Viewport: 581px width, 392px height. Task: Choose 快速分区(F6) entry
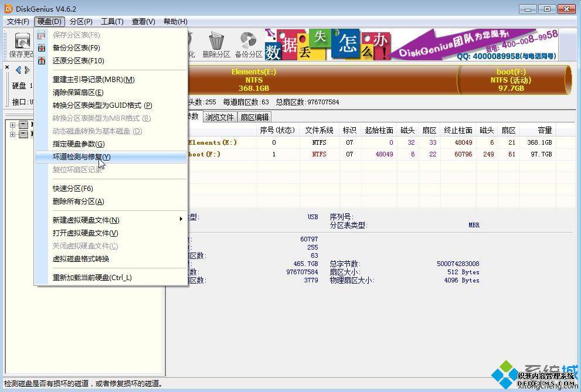[111, 189]
